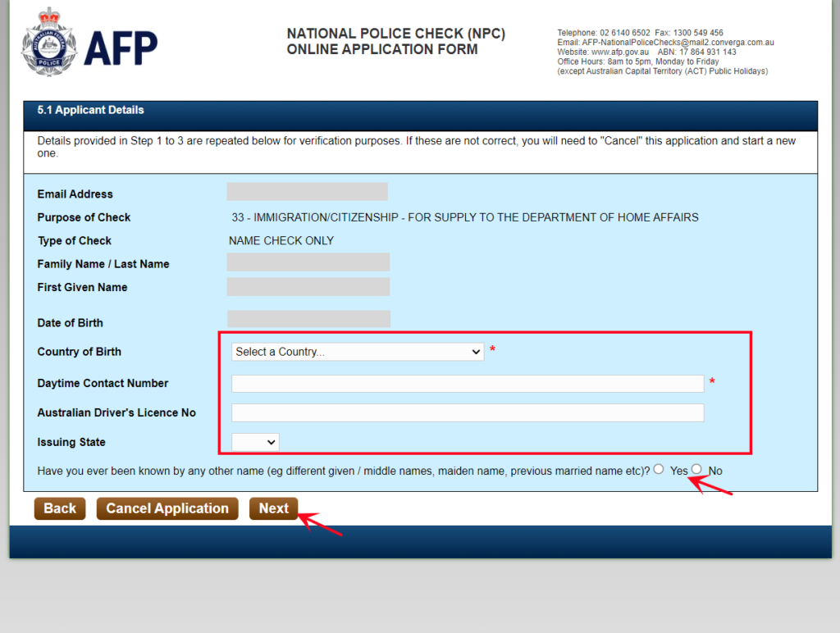Click Cancel Application to abort the form
Viewport: 840px width, 633px height.
(167, 508)
